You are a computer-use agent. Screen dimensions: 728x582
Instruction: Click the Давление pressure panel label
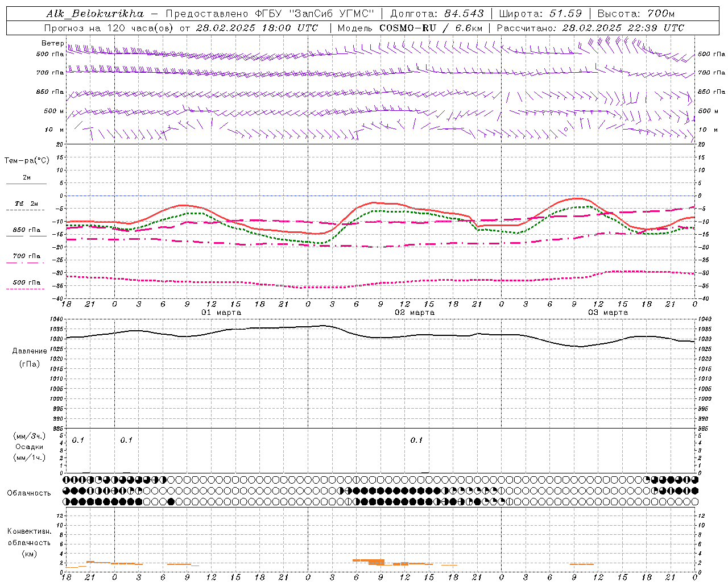click(30, 351)
